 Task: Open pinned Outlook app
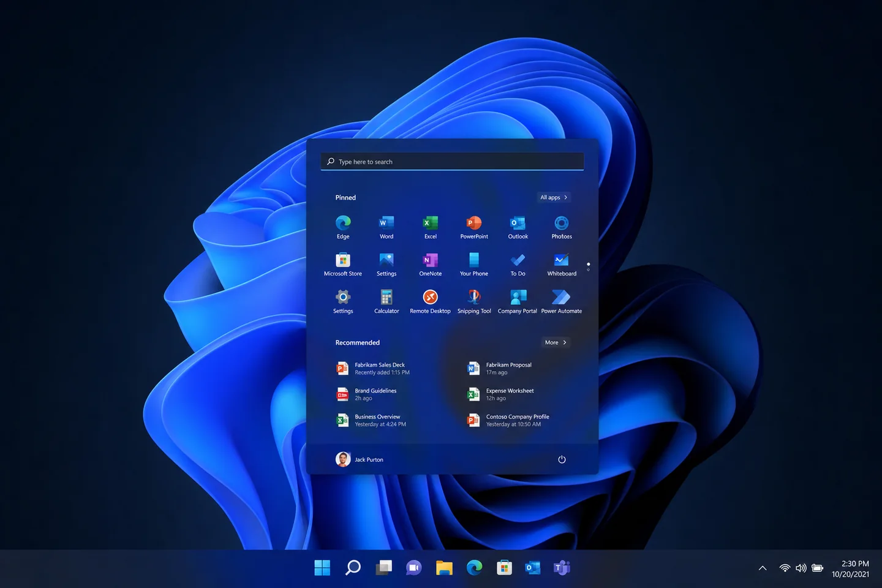tap(518, 227)
